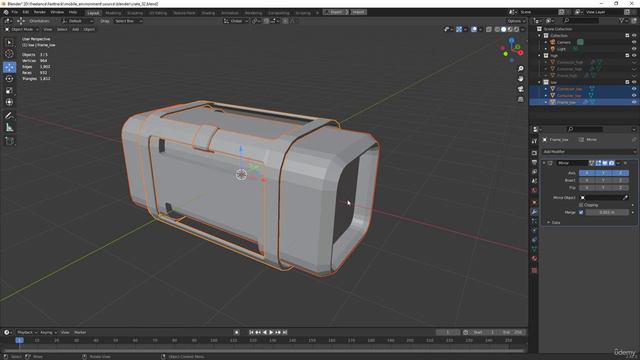Open the Keying dropdown in timeline
The image size is (640, 360).
click(48, 332)
